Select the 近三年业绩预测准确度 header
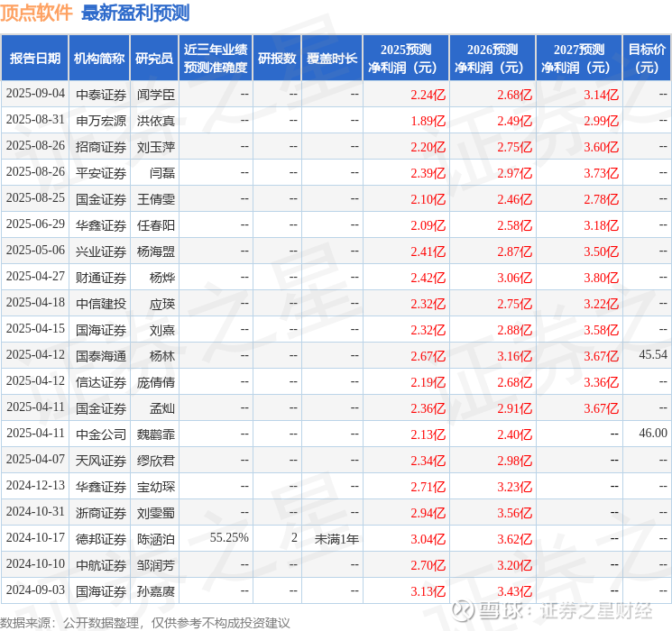The image size is (672, 631). [216, 58]
